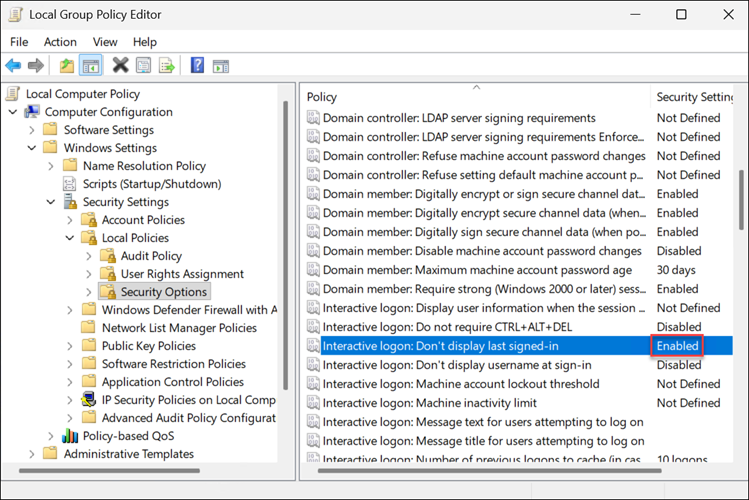The height and width of the screenshot is (500, 749).
Task: Select Application Control Policies in tree
Action: [x=173, y=382]
